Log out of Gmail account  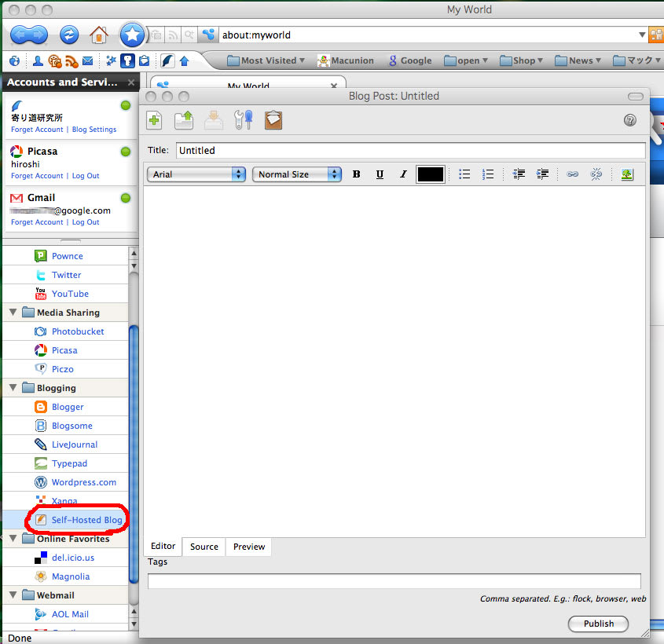point(86,222)
